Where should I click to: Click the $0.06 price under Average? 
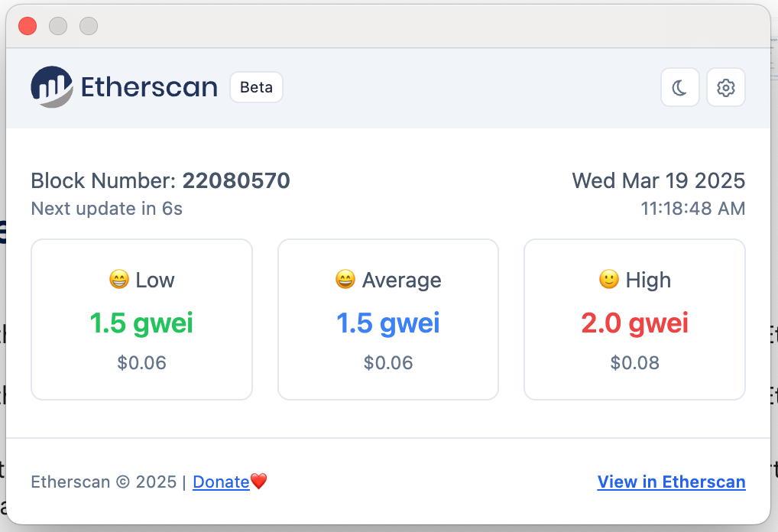pyautogui.click(x=388, y=363)
